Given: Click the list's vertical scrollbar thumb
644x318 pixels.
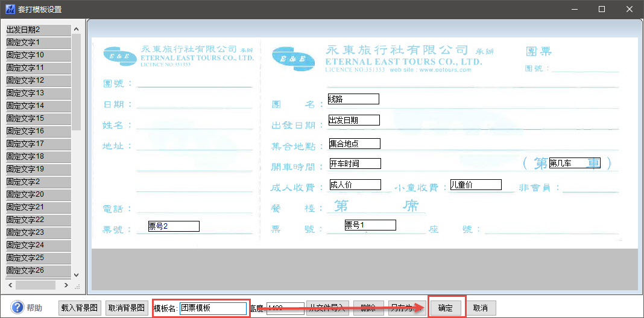Looking at the screenshot, I should click(x=76, y=82).
